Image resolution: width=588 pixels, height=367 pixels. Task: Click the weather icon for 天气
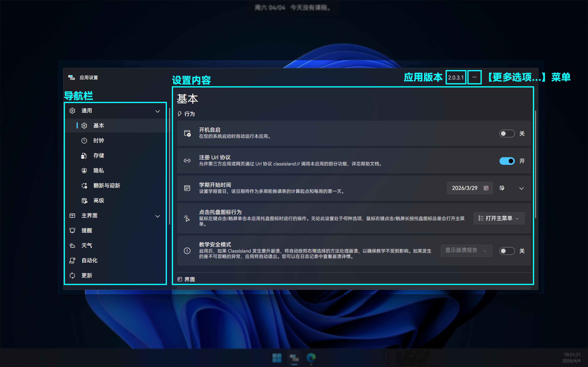pyautogui.click(x=72, y=245)
